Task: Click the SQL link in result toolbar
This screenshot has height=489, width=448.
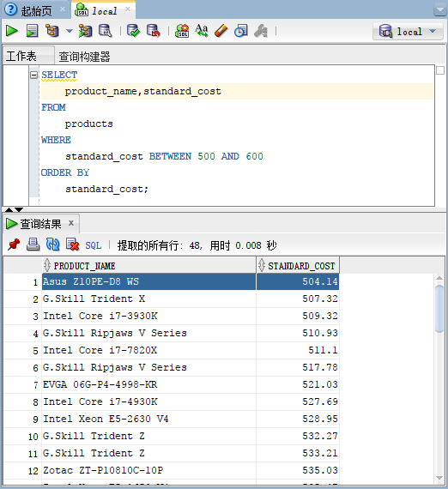Action: [94, 245]
